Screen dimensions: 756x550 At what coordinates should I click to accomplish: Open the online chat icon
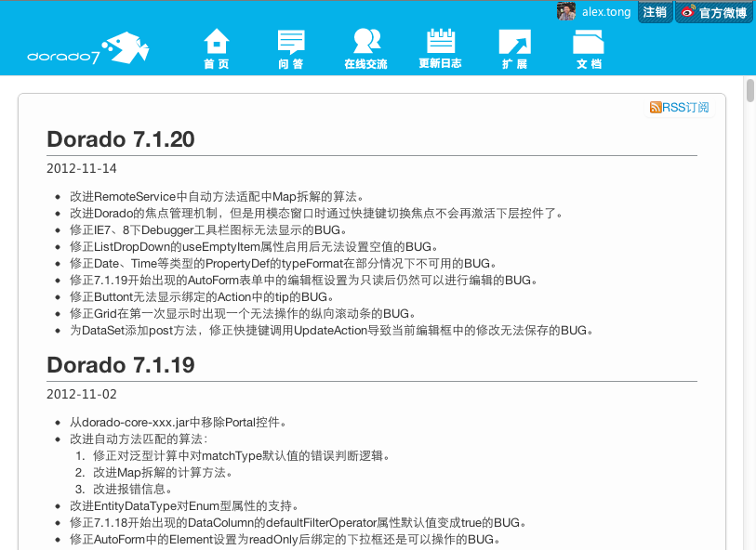(x=365, y=42)
